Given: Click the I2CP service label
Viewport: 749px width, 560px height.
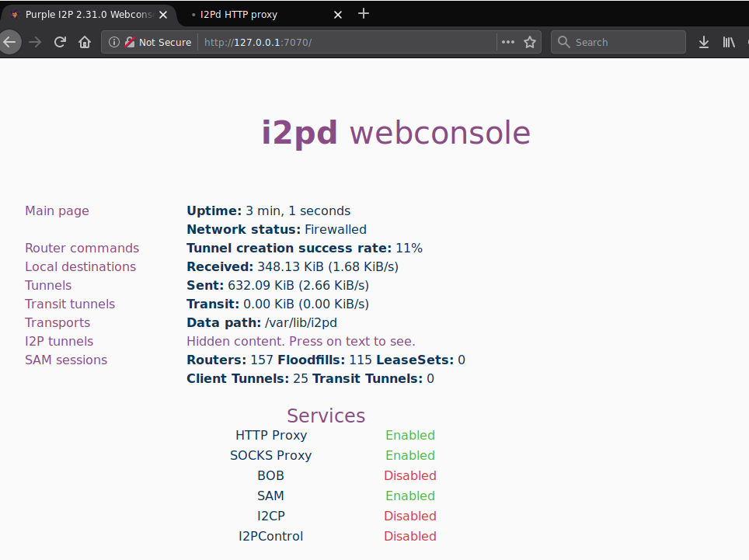Looking at the screenshot, I should click(271, 516).
